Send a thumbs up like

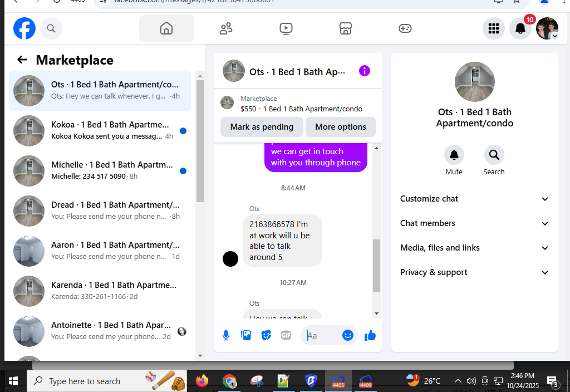click(x=370, y=335)
